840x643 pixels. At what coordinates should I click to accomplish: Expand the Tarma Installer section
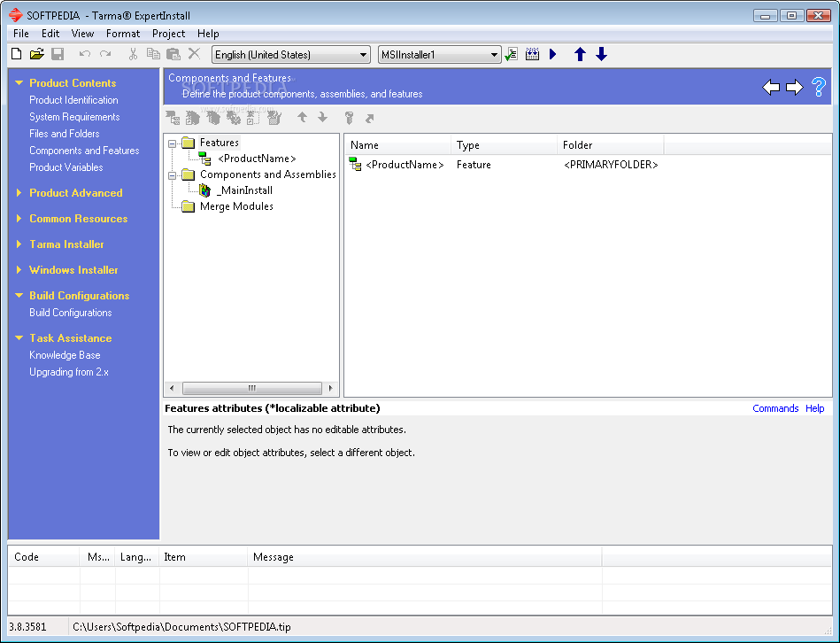pyautogui.click(x=19, y=244)
